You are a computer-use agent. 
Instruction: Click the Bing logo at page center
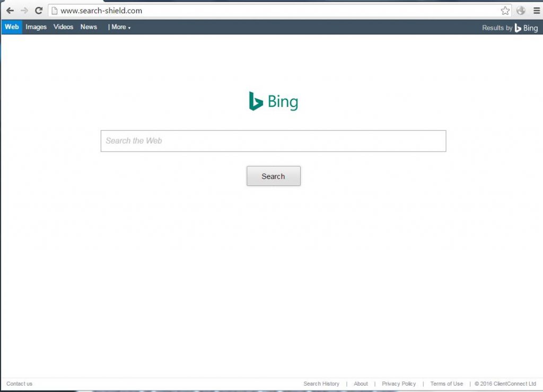(x=273, y=101)
